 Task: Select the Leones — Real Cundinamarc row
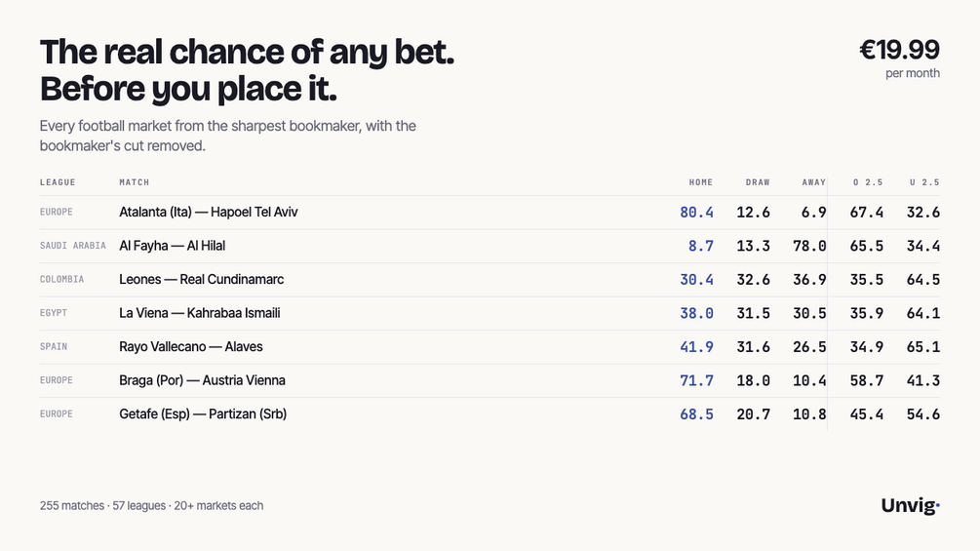click(490, 280)
